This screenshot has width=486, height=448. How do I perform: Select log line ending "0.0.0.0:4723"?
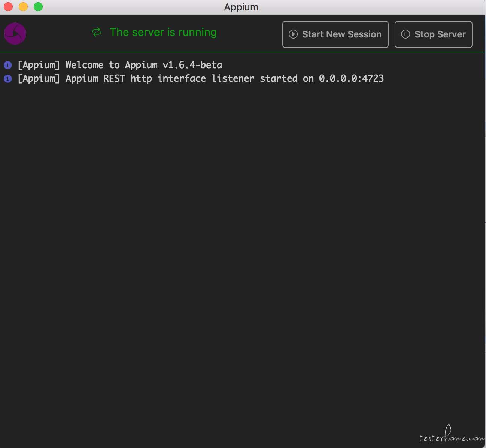click(x=201, y=79)
